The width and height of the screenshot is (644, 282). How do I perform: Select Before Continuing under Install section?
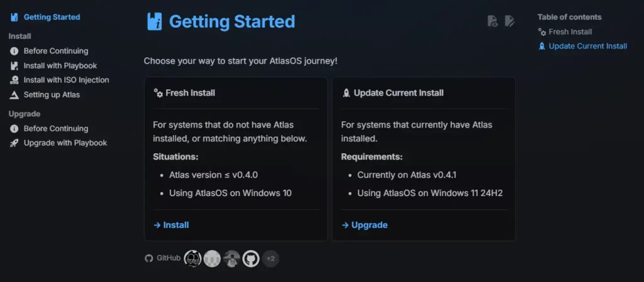[x=55, y=51]
